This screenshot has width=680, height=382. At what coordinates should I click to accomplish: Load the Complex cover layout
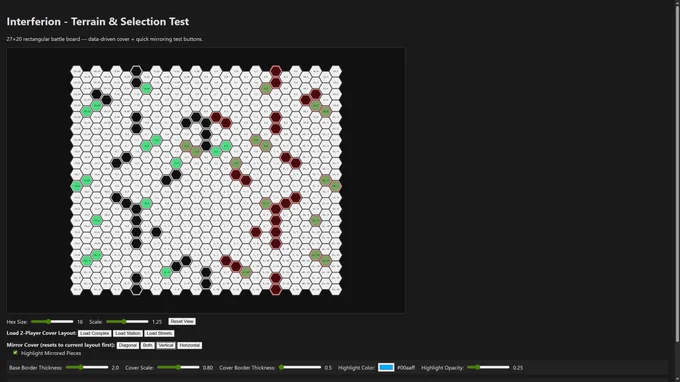coord(95,333)
